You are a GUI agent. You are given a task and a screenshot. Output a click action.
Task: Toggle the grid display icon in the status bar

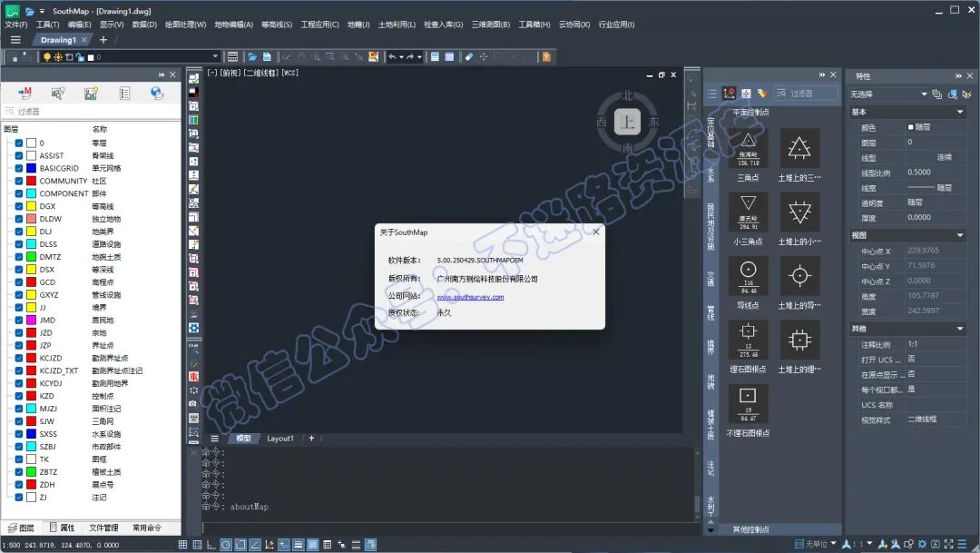[x=182, y=545]
